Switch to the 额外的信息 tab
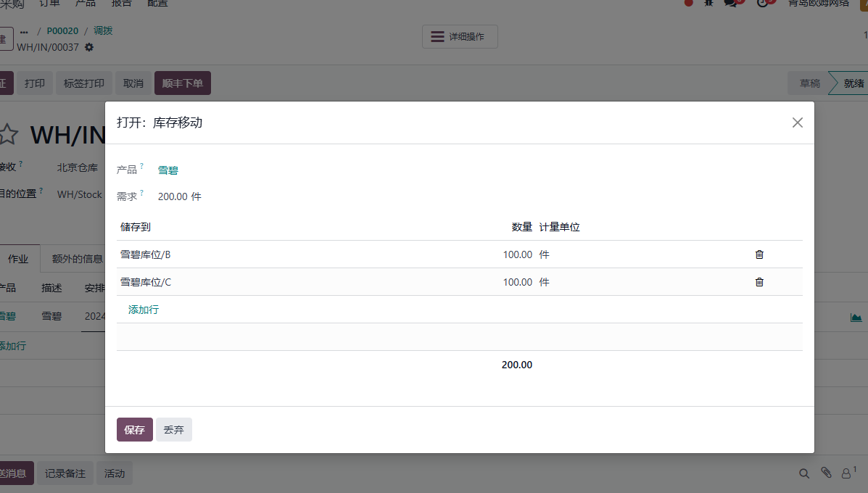Image resolution: width=868 pixels, height=493 pixels. pyautogui.click(x=77, y=259)
